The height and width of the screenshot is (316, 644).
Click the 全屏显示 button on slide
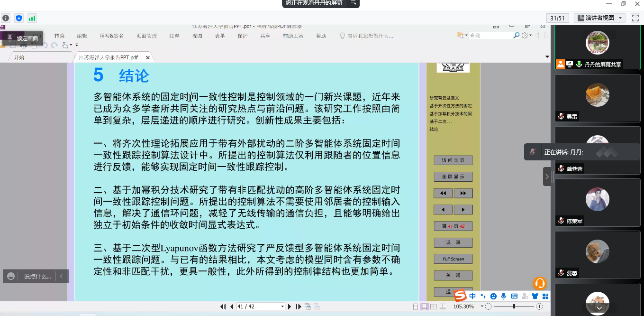(x=453, y=177)
